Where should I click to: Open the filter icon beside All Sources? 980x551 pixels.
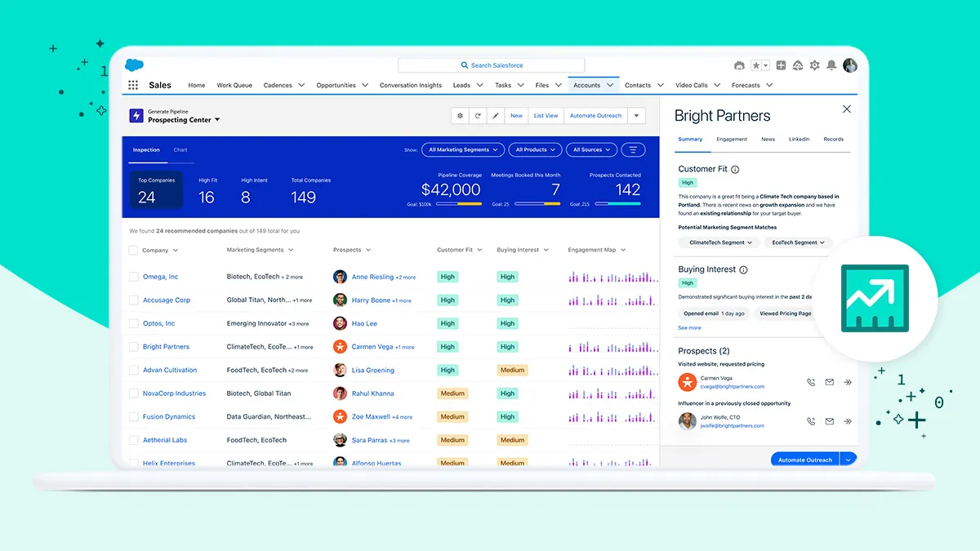click(633, 149)
